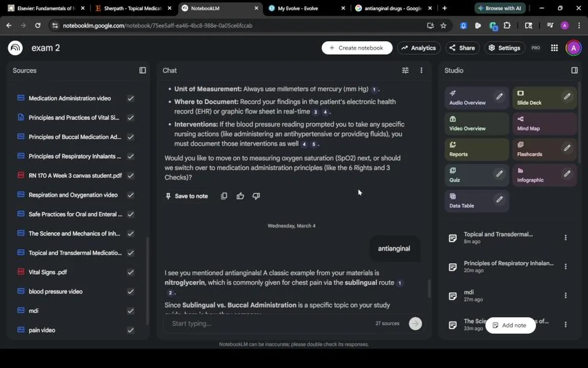This screenshot has width=588, height=368.
Task: Uncheck RN 170 A Week 3 canvas student.pdf
Action: (x=131, y=175)
